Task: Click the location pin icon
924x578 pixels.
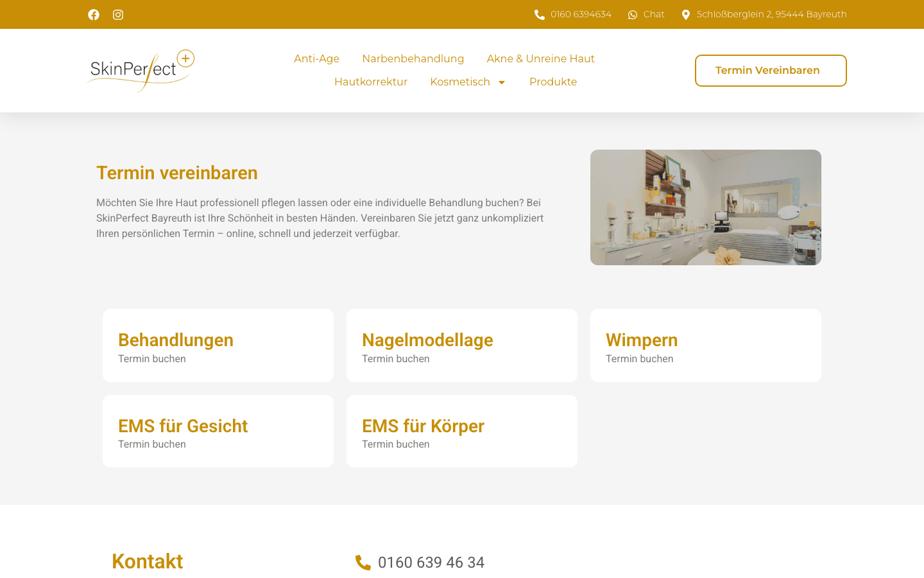Action: click(x=686, y=15)
